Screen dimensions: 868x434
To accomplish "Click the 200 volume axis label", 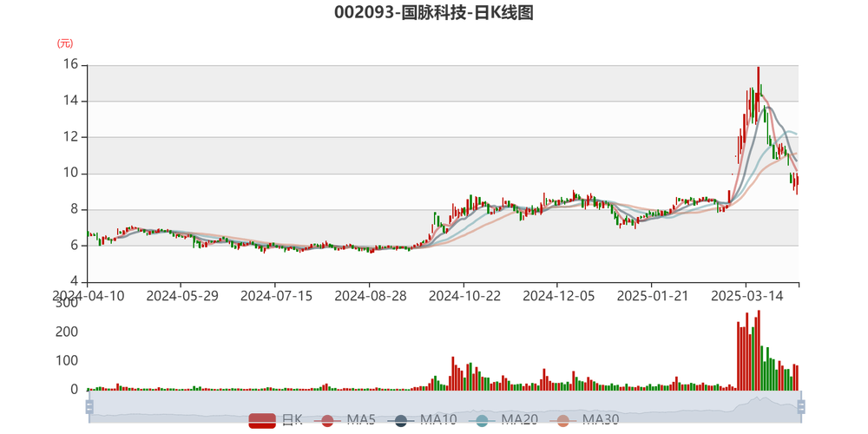I will (67, 332).
